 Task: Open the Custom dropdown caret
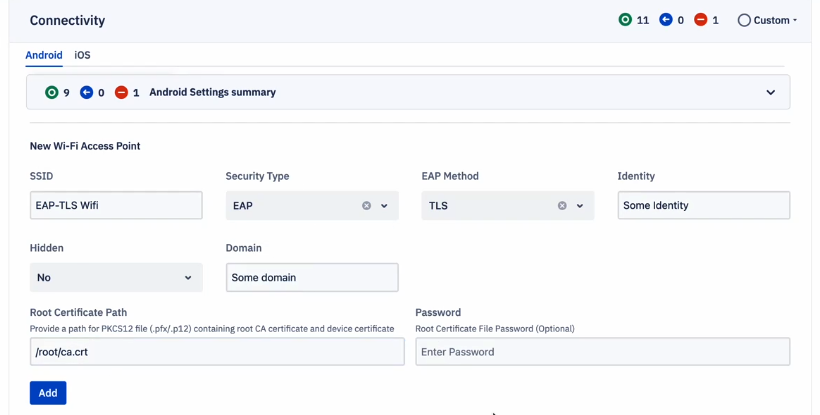[x=795, y=20]
